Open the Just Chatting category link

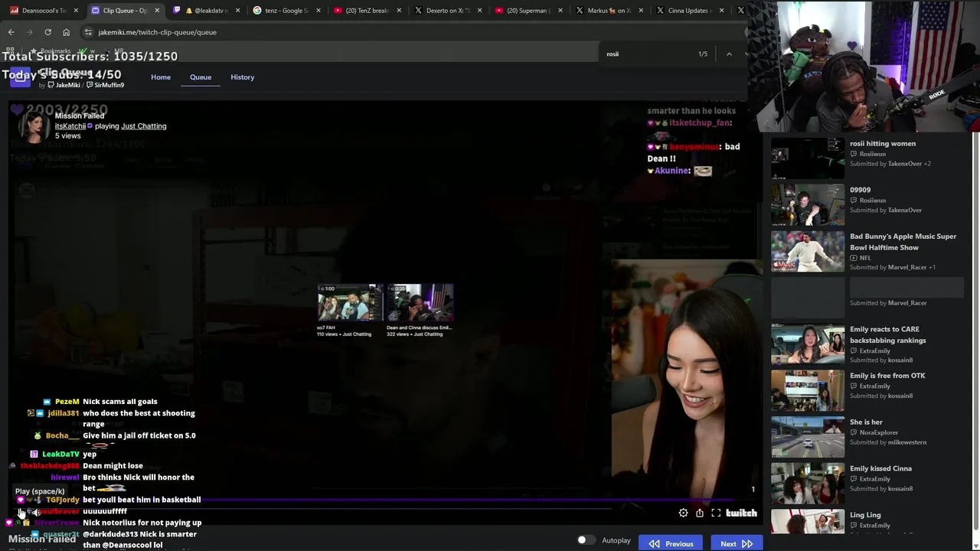click(x=144, y=126)
